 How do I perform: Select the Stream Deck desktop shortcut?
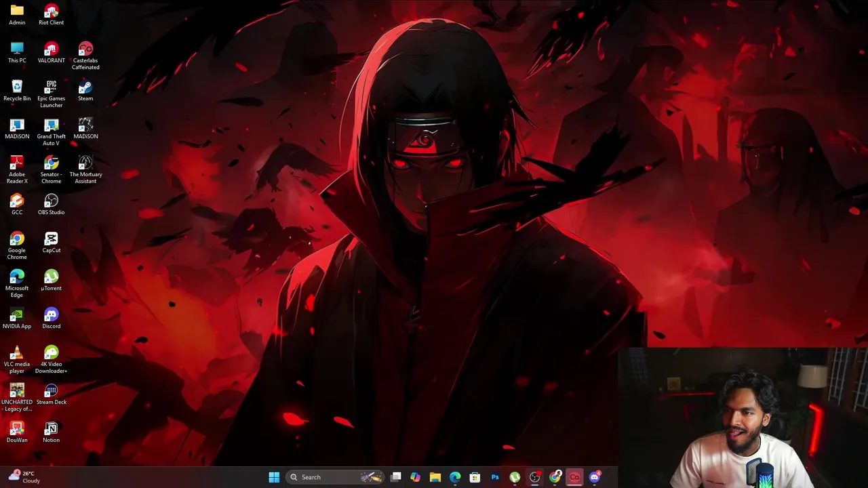click(x=52, y=394)
